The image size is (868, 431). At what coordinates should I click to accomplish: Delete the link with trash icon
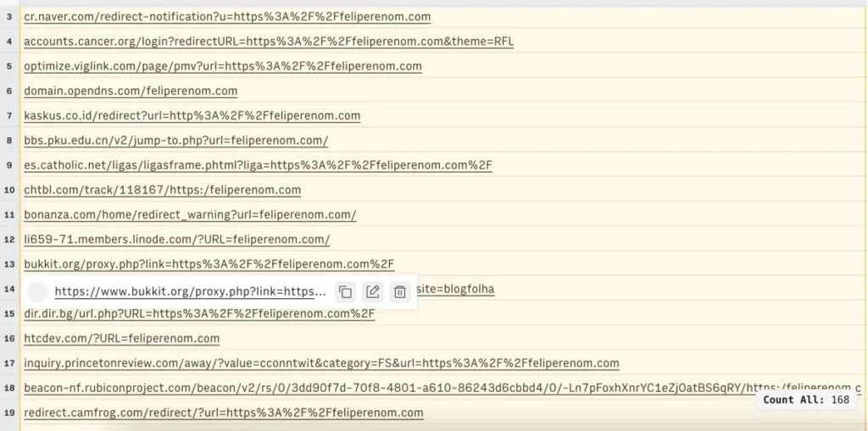[400, 291]
